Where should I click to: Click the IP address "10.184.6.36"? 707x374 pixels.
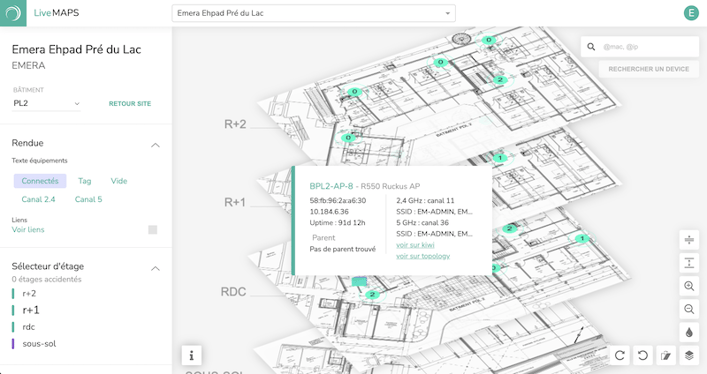click(x=329, y=212)
